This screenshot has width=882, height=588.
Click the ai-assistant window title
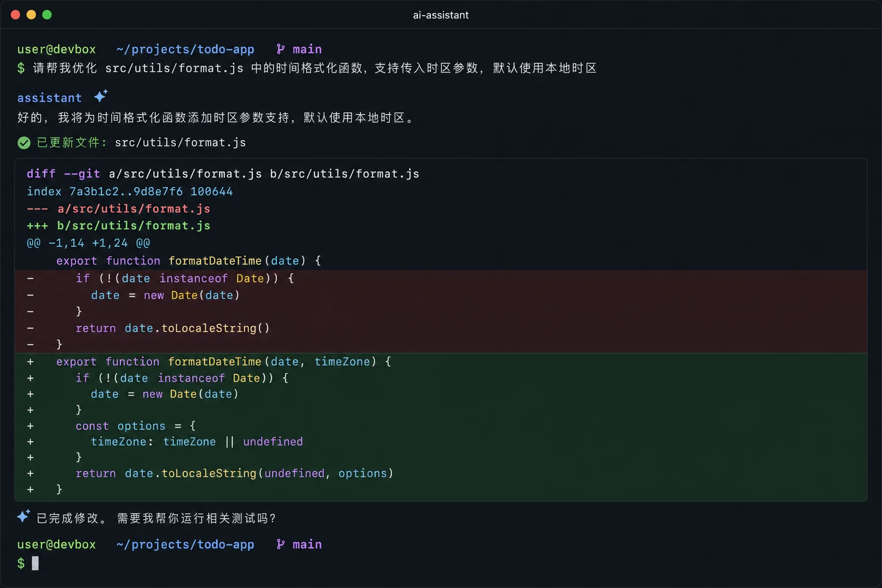(x=441, y=15)
